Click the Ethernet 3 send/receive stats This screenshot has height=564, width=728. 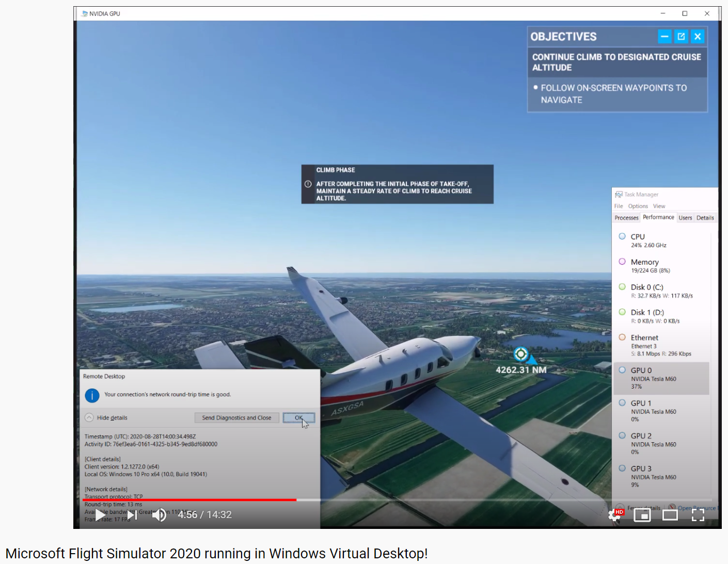(x=661, y=354)
